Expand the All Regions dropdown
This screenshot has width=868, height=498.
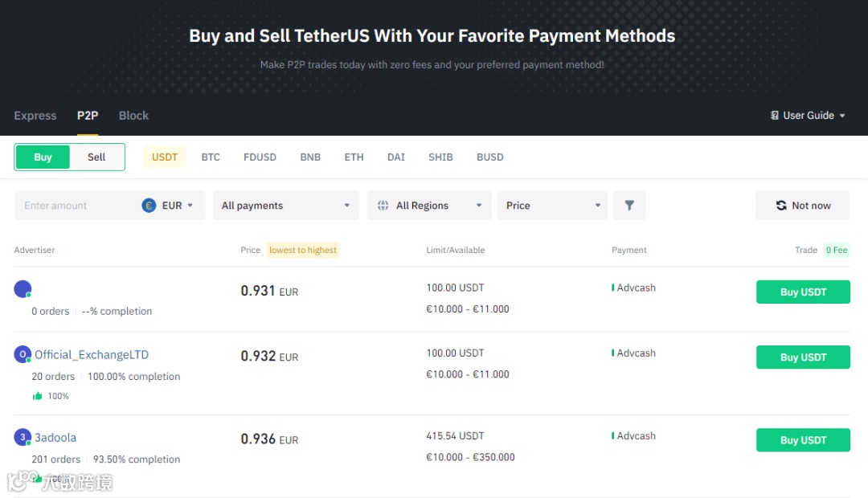pos(429,206)
